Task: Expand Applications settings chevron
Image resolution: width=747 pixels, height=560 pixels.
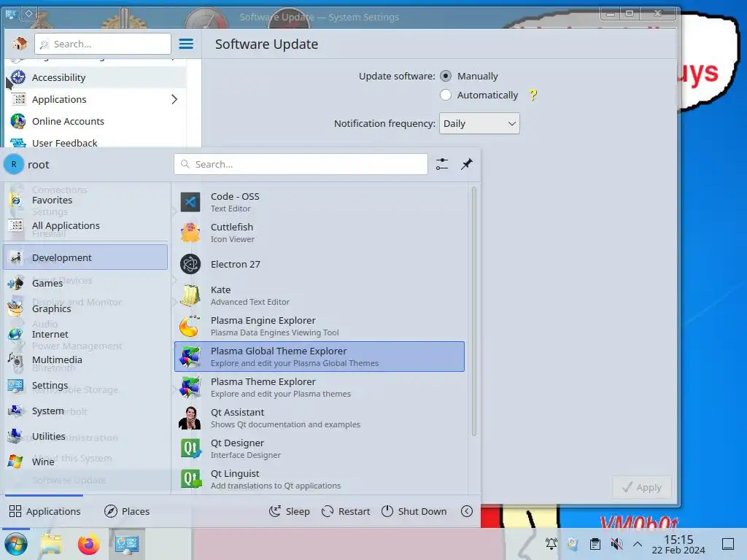Action: tap(174, 99)
